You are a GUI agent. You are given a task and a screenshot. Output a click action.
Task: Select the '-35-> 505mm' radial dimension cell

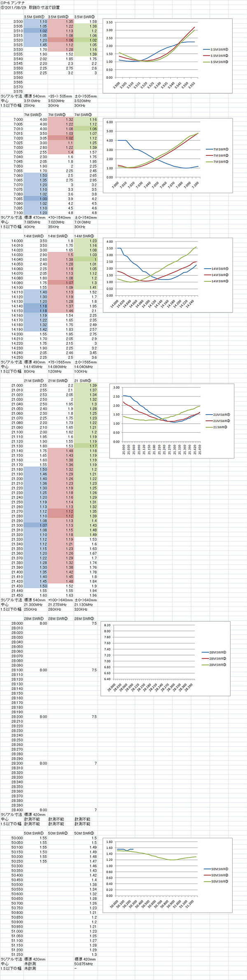60,96
